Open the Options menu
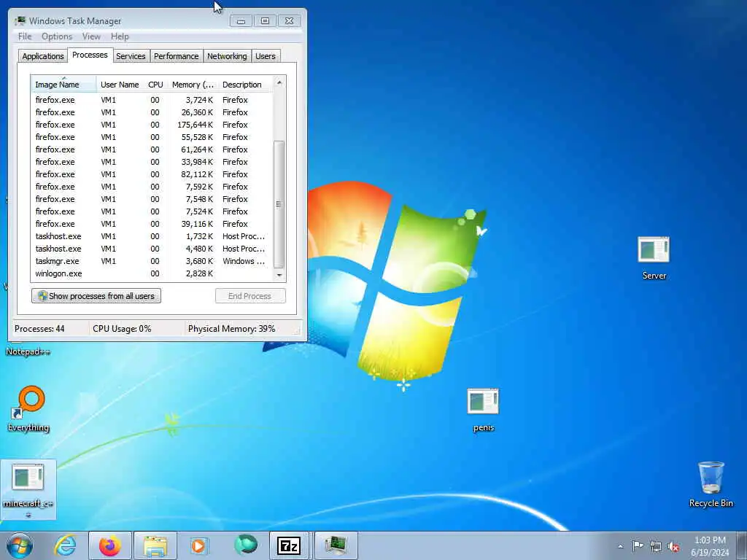747x560 pixels. click(x=57, y=36)
